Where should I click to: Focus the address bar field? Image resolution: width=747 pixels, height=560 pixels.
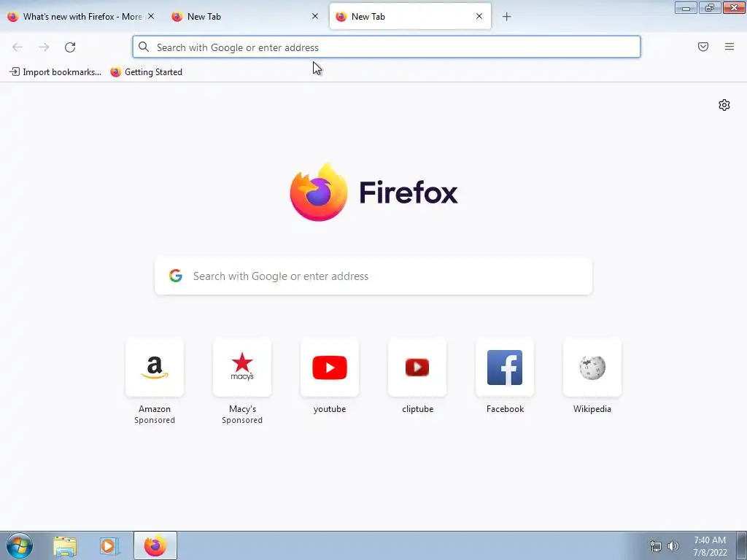pos(387,47)
